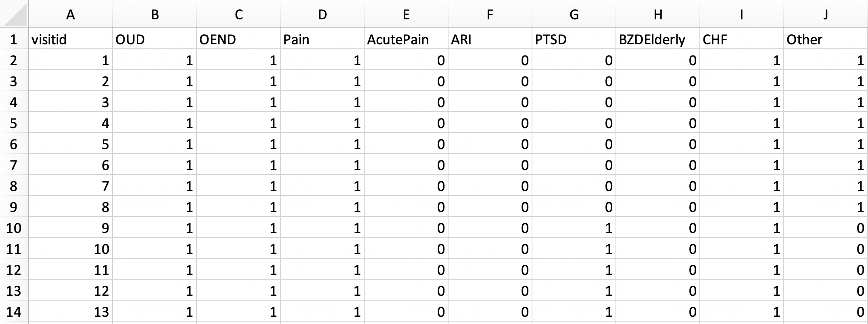Image resolution: width=868 pixels, height=324 pixels.
Task: Select column G header
Action: pyautogui.click(x=574, y=14)
